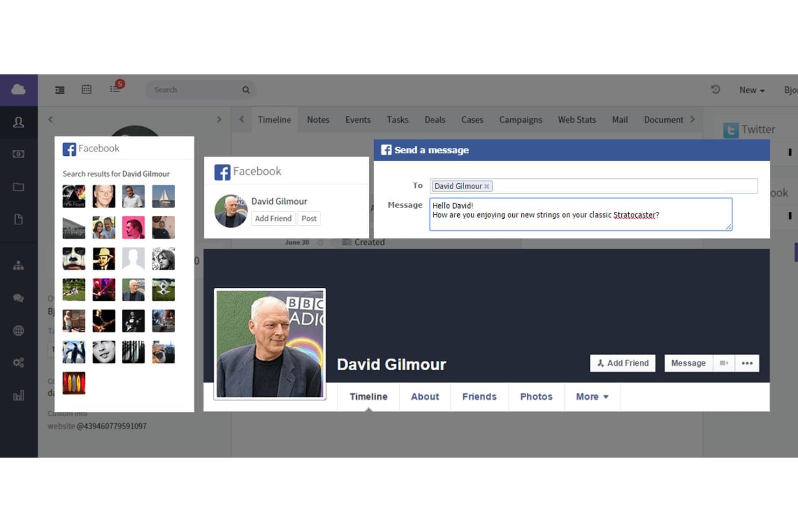Open the three-dots menu on the profile
This screenshot has width=798, height=532.
747,363
